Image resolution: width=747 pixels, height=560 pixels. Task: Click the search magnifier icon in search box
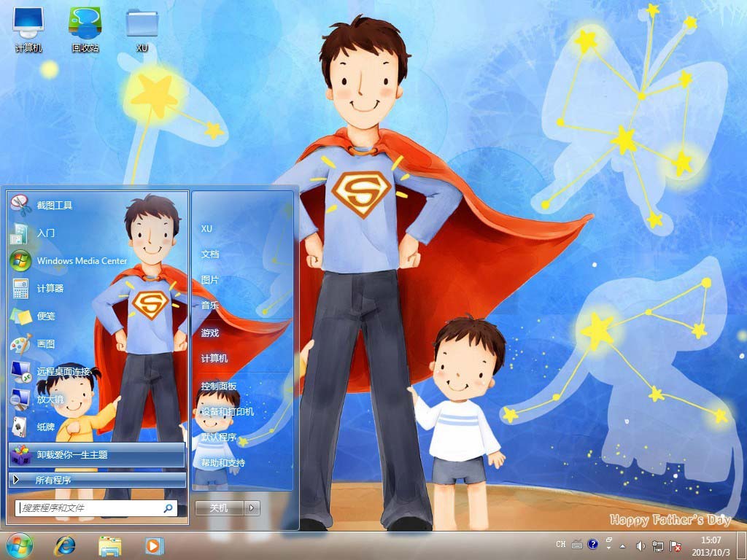point(168,508)
